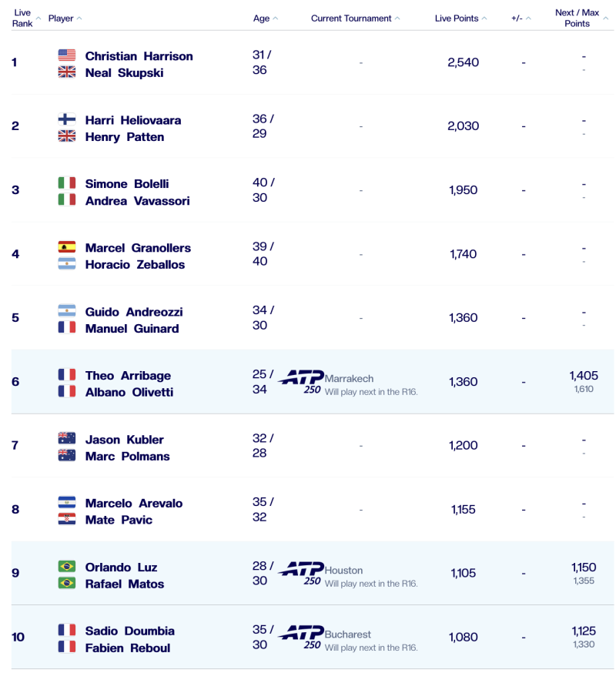This screenshot has width=616, height=673.
Task: Click the ATP 250 logo for Houston
Action: 300,573
